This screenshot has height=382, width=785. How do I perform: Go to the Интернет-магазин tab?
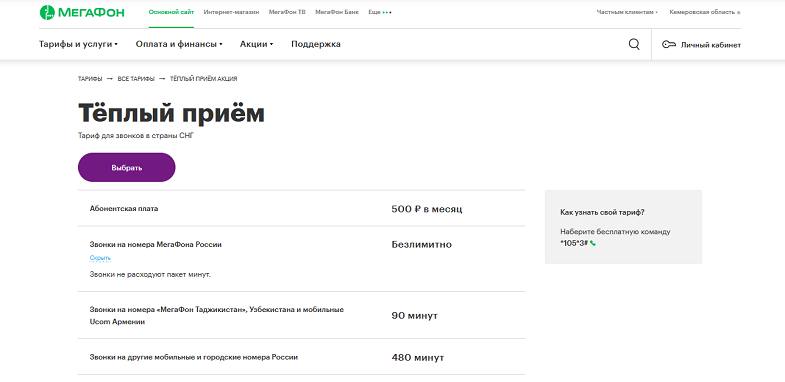[231, 12]
